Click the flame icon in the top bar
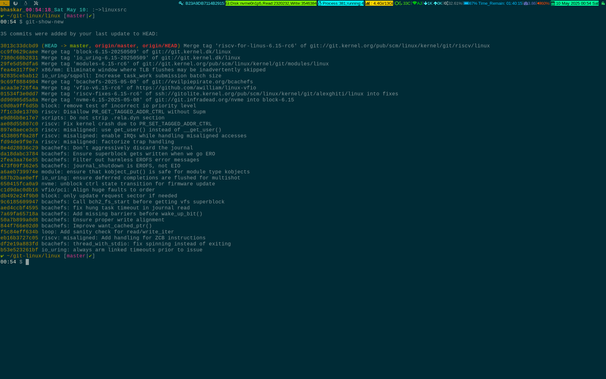The height and width of the screenshot is (379, 606). tap(26, 3)
